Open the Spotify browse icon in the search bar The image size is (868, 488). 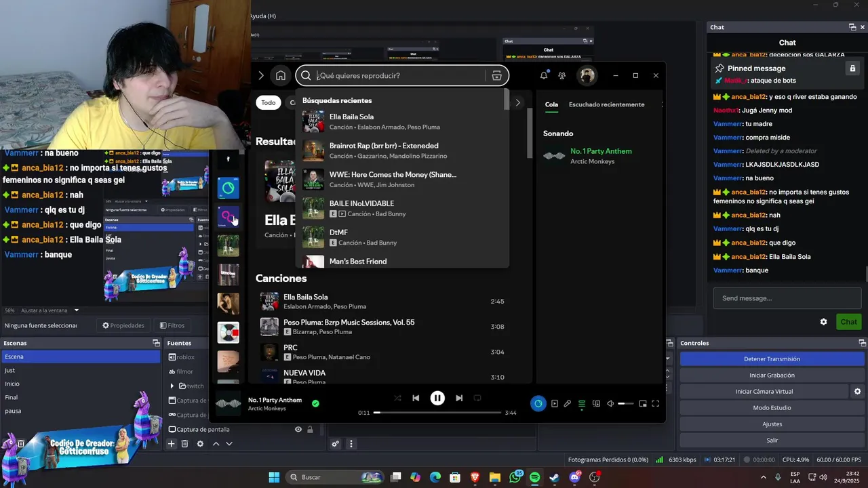pos(496,75)
